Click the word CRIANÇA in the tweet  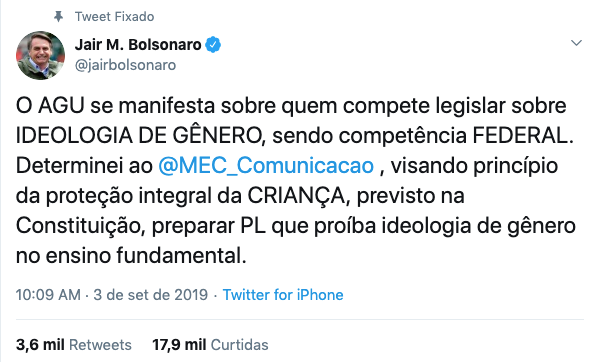(x=296, y=196)
